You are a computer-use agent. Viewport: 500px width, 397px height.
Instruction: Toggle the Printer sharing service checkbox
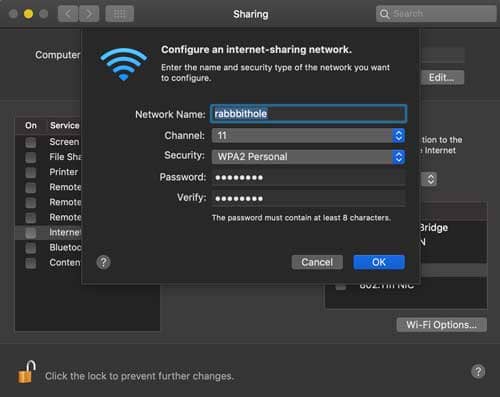(31, 172)
